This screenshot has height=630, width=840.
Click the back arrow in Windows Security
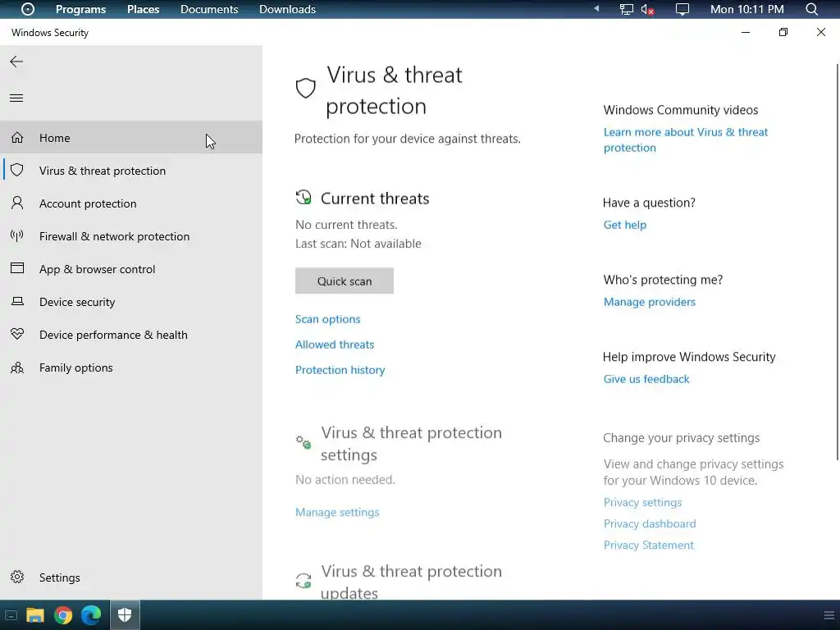pyautogui.click(x=16, y=62)
